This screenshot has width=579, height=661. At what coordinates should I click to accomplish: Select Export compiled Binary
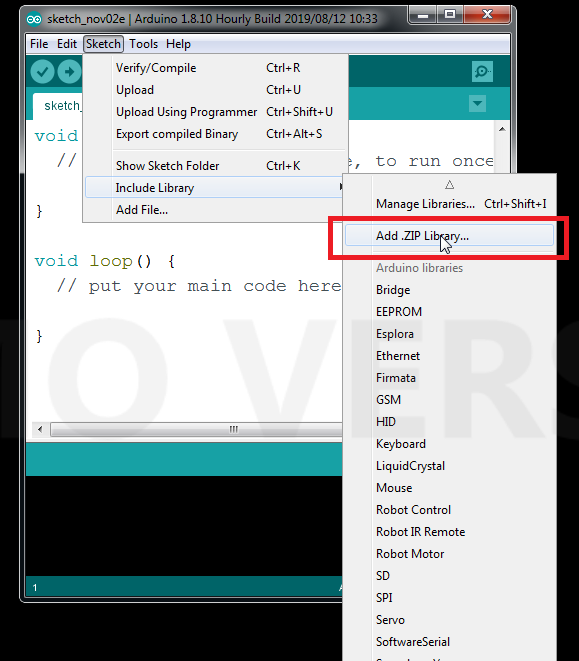pos(215,134)
